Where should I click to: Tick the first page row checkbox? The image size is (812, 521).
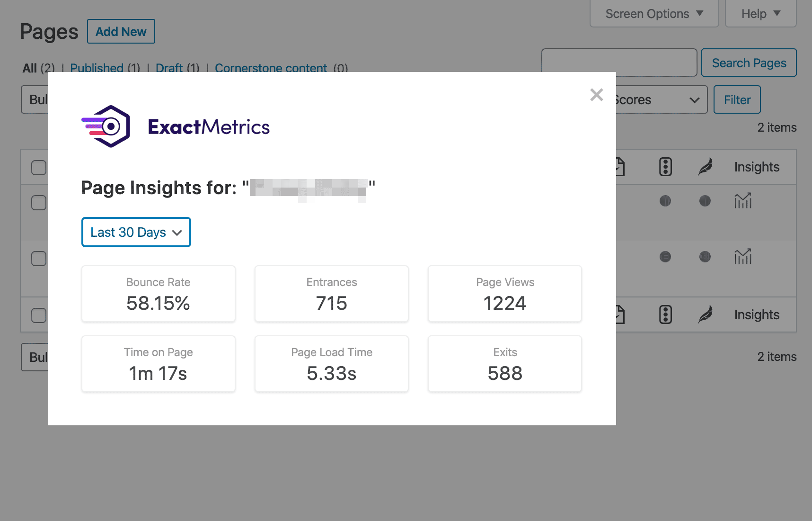tap(39, 203)
